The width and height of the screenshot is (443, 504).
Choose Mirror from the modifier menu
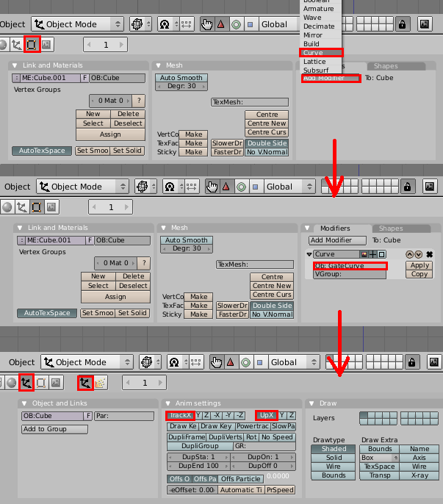321,35
